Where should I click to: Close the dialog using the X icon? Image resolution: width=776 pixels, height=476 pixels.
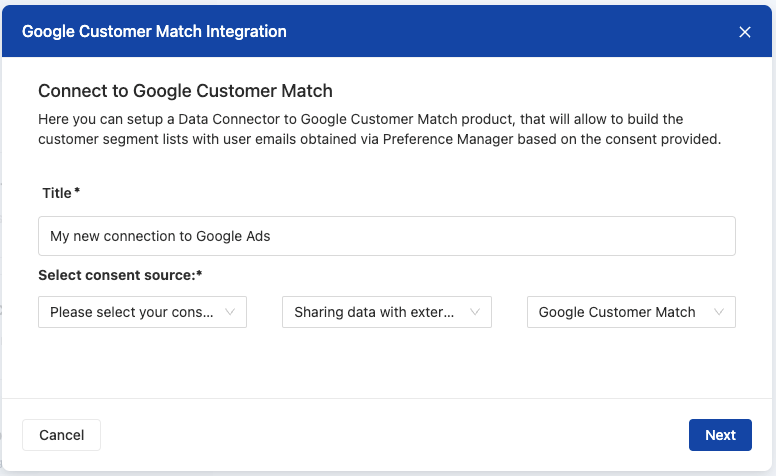[x=745, y=32]
